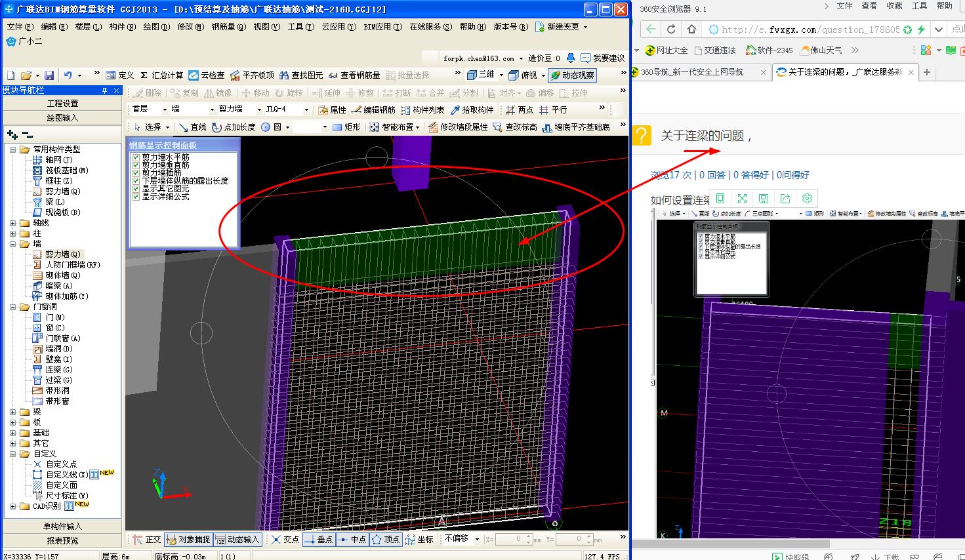Undo the last action
This screenshot has height=560, width=965.
pyautogui.click(x=68, y=75)
